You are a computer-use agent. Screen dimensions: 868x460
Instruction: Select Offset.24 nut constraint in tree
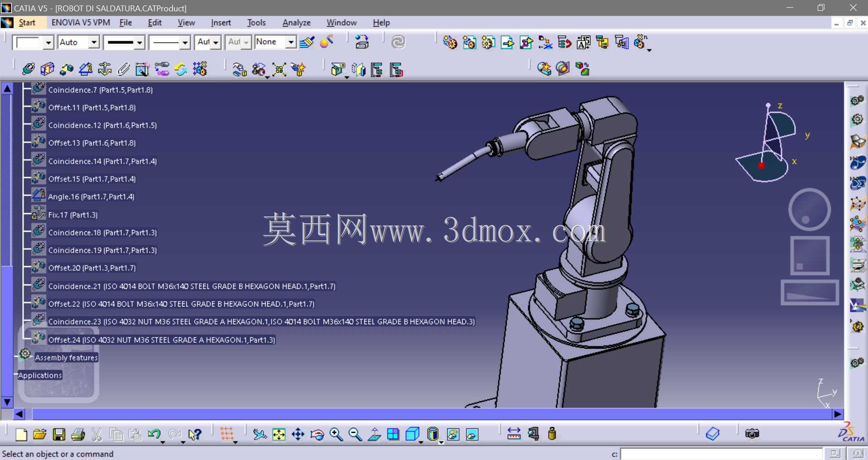[162, 340]
